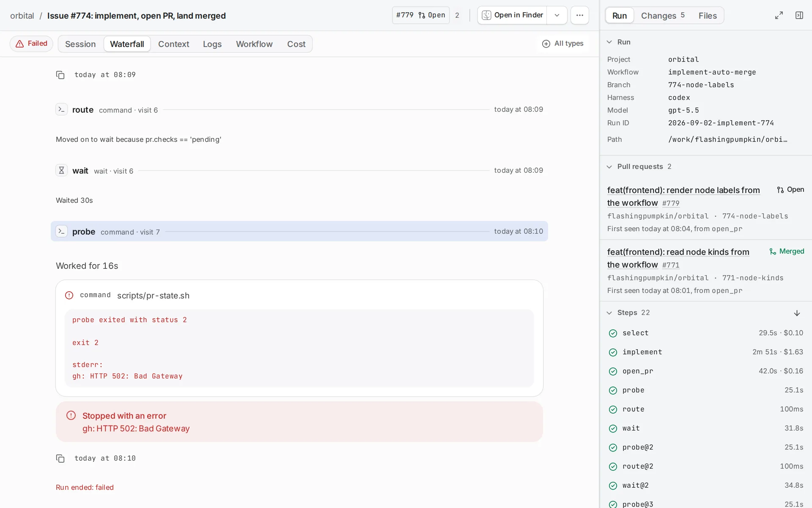This screenshot has height=508, width=812.
Task: Open the Cost tab
Action: coord(296,44)
